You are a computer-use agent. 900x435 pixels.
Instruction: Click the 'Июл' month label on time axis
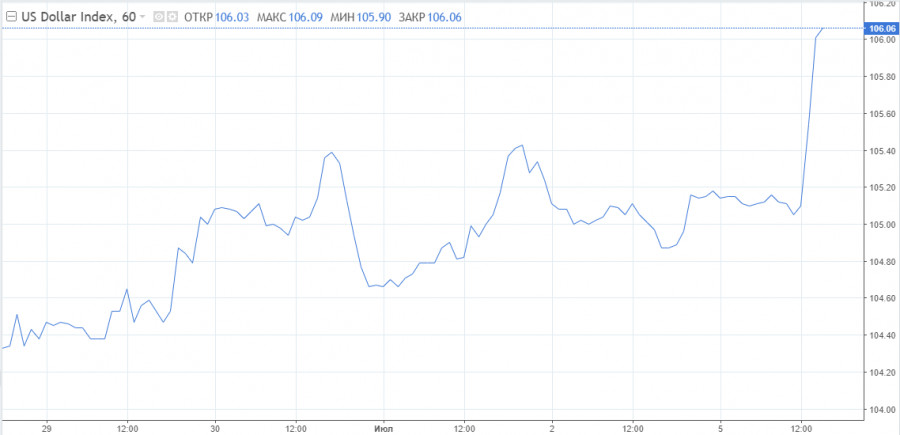(x=383, y=428)
